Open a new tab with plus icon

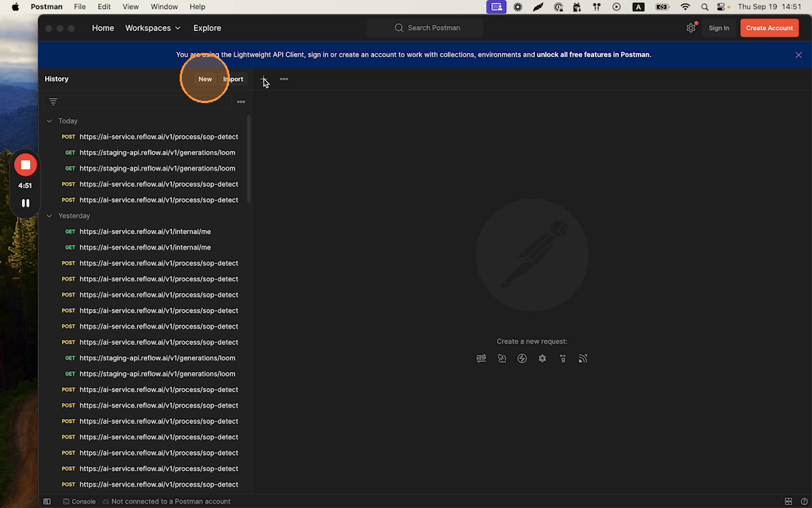(x=264, y=79)
